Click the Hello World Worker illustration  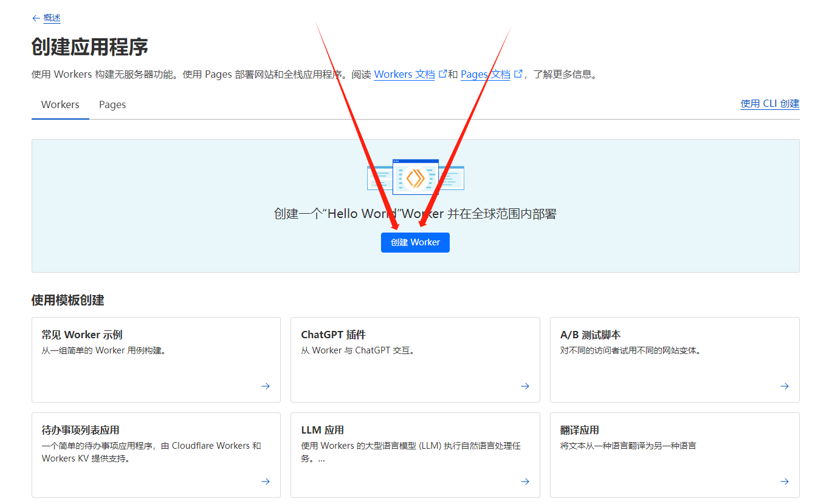[415, 177]
